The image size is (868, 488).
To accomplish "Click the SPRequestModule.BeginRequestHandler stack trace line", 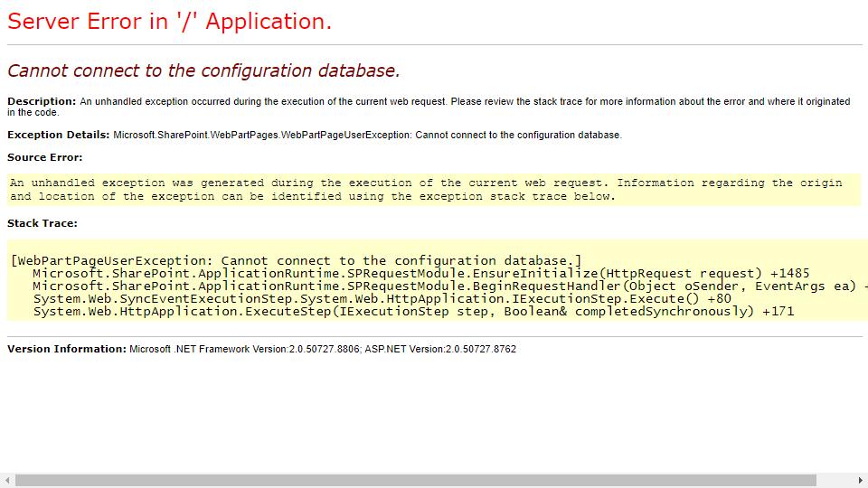I will [x=443, y=286].
